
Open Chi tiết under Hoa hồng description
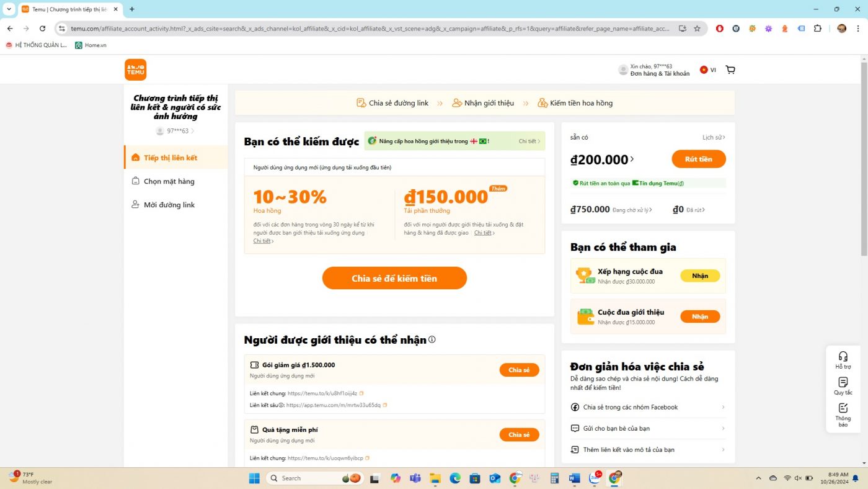[x=263, y=241]
